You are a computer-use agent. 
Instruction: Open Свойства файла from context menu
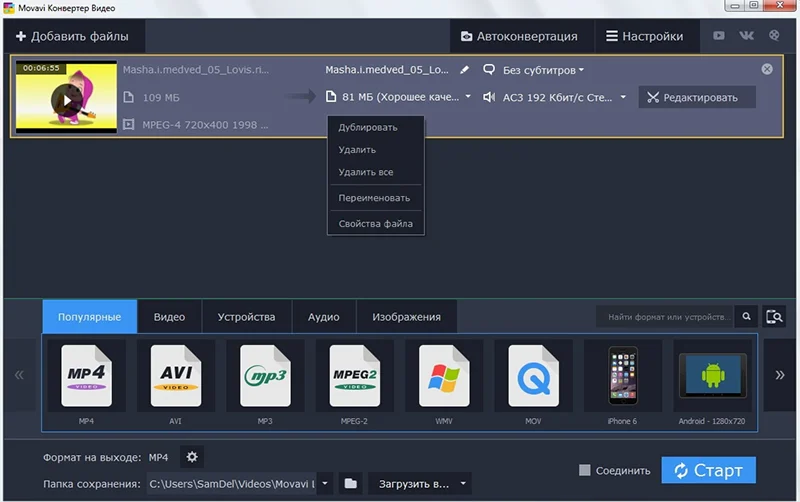click(x=376, y=223)
